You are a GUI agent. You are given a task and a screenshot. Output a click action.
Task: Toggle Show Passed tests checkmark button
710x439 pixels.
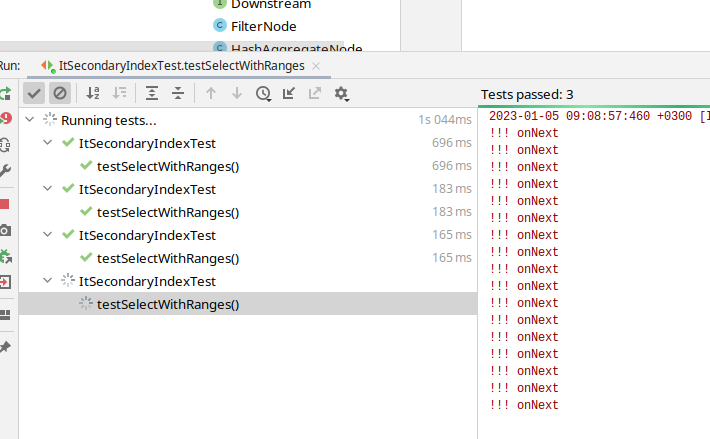pyautogui.click(x=34, y=93)
